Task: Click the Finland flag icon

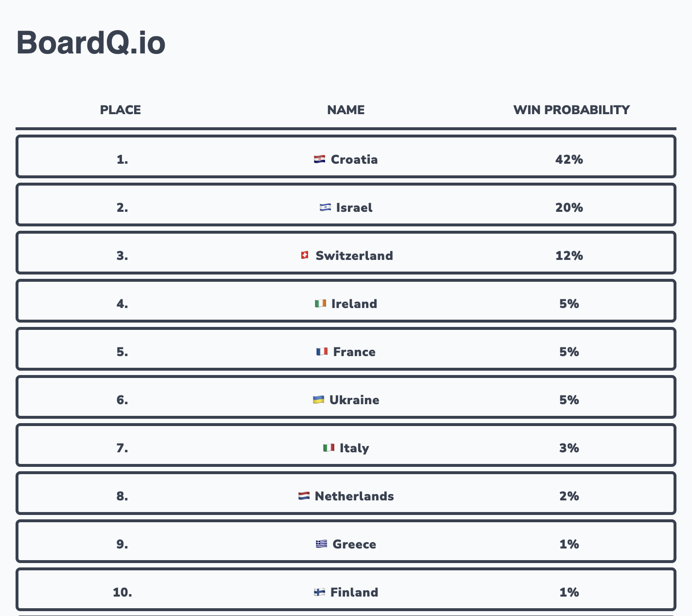Action: (x=319, y=592)
